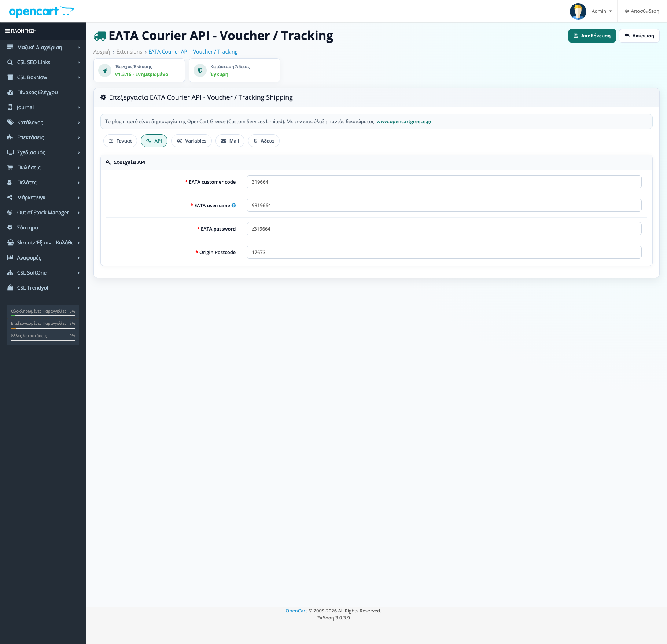Focus the ΕΛΤΑ customer code field

point(444,182)
